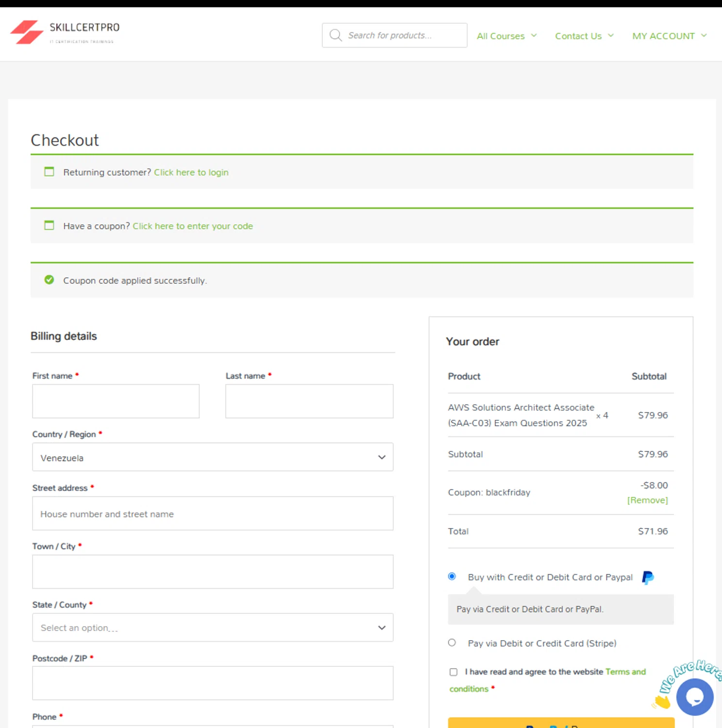This screenshot has width=722, height=728.
Task: Click the window icon beside Returning customer
Action: click(x=49, y=171)
